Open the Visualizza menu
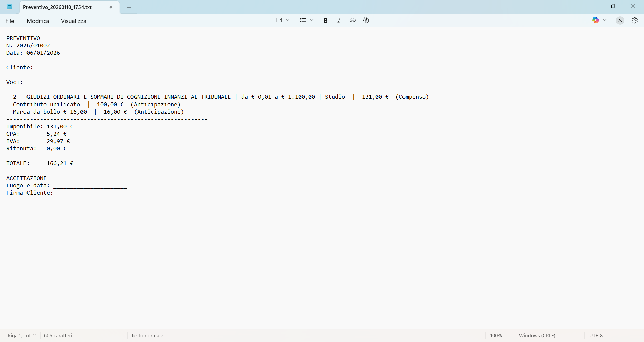The image size is (644, 342). click(x=73, y=21)
